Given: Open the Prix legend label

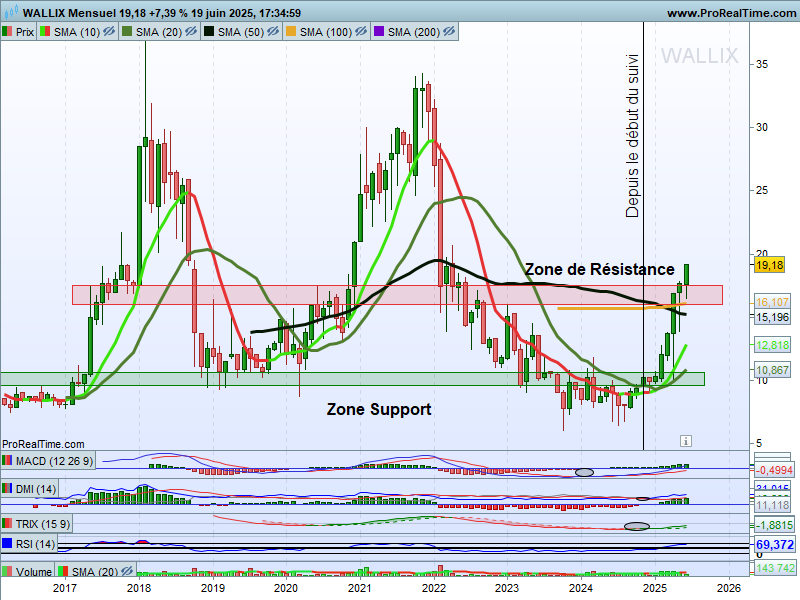Looking at the screenshot, I should [24, 32].
